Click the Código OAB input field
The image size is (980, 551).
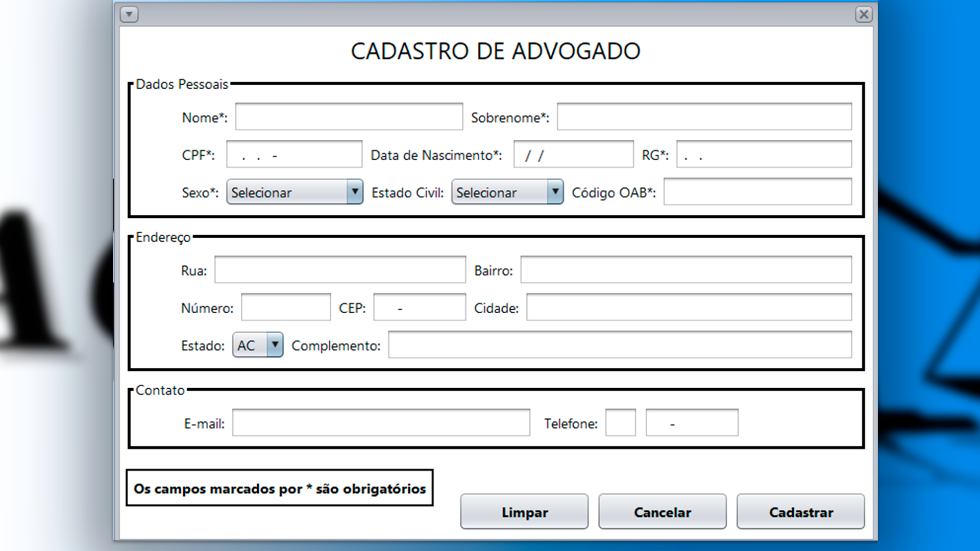point(757,192)
